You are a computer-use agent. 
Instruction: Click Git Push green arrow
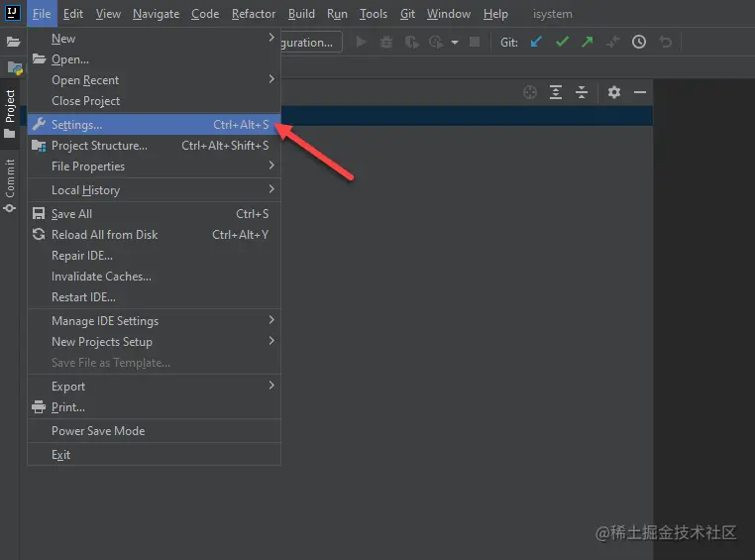click(x=587, y=42)
